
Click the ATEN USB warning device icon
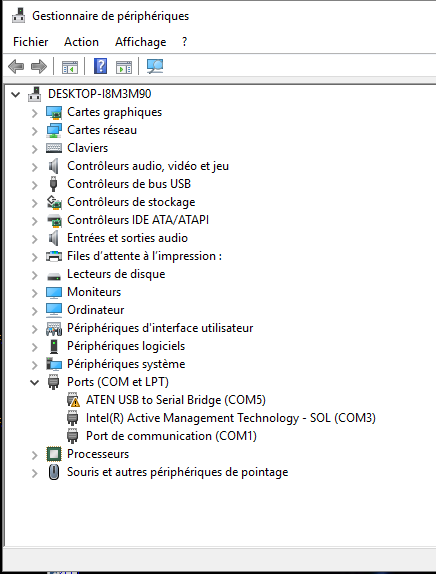73,400
